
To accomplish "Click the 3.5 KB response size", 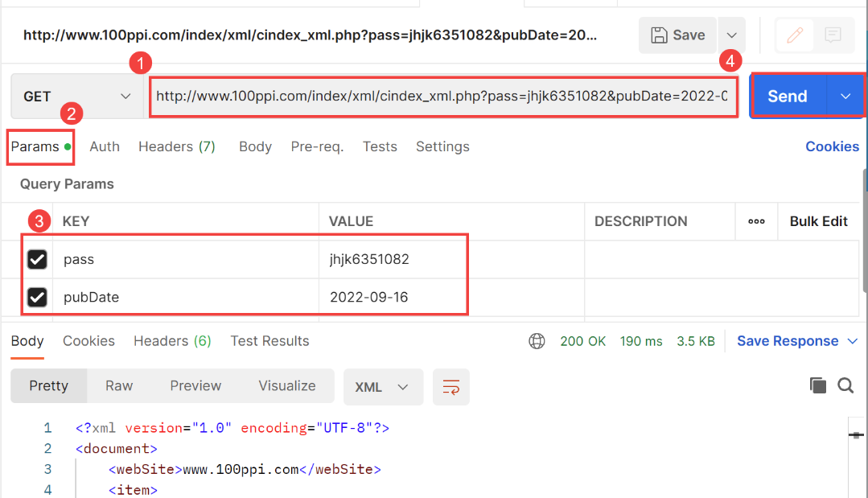I will point(696,341).
